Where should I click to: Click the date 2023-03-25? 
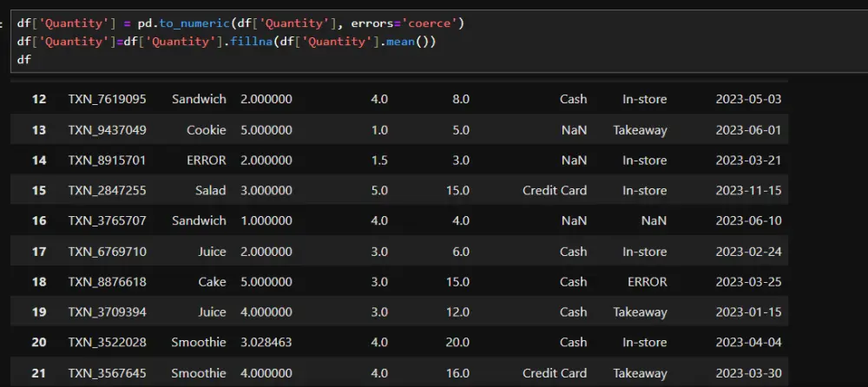[x=748, y=282]
